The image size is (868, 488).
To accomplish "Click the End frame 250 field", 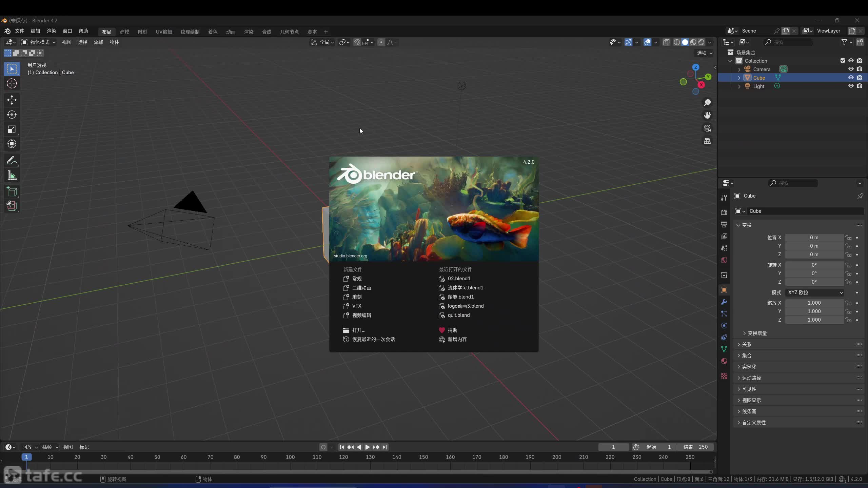I will [x=696, y=447].
